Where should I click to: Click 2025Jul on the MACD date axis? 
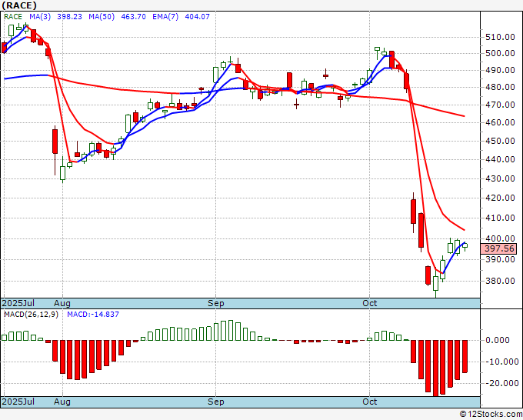pyautogui.click(x=18, y=402)
